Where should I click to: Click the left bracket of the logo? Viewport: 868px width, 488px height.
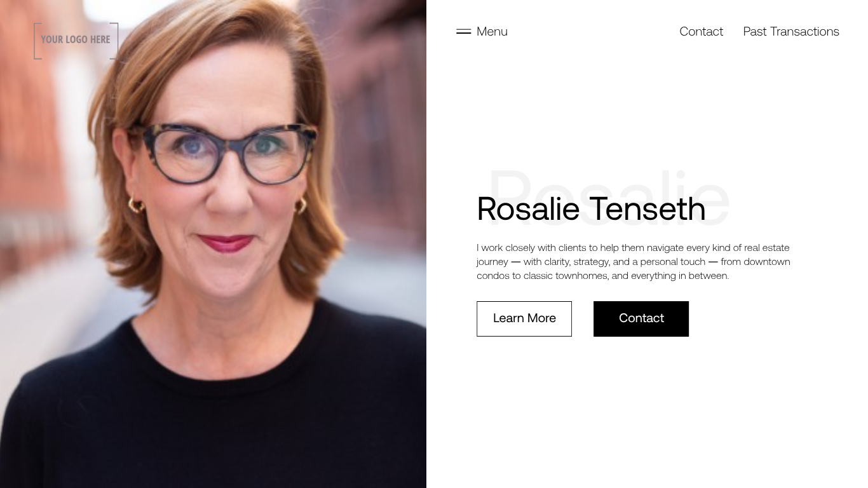37,41
